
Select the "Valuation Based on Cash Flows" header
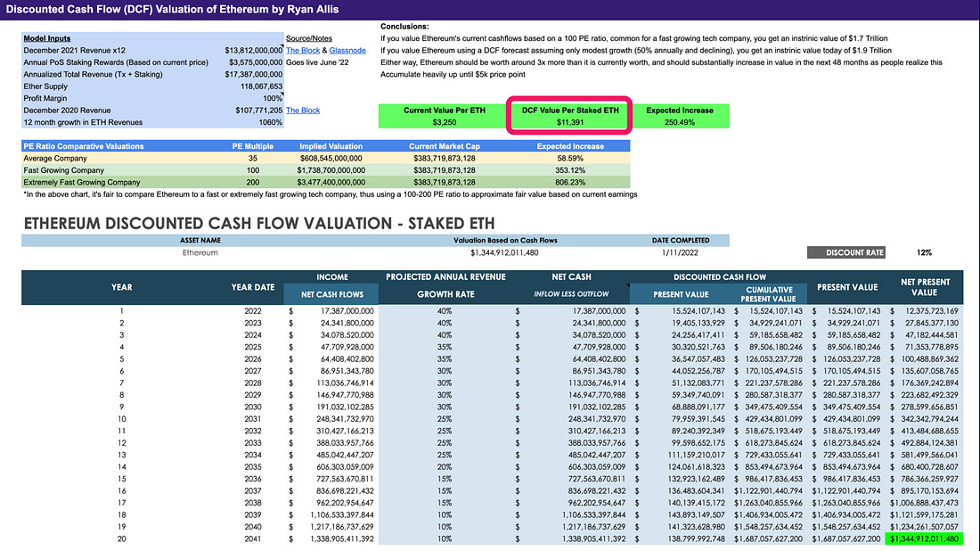505,240
